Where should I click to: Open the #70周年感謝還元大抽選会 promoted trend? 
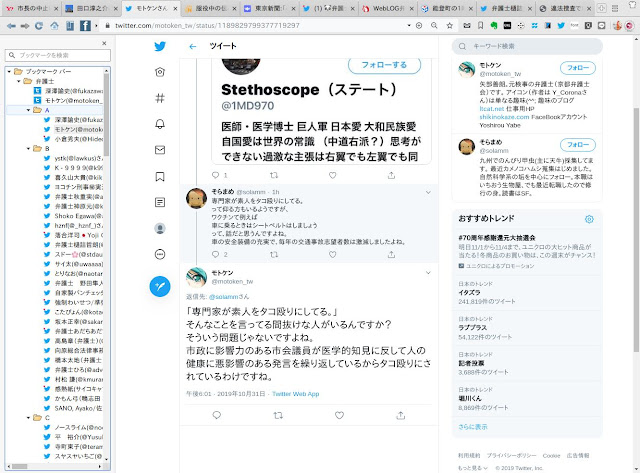(527, 251)
